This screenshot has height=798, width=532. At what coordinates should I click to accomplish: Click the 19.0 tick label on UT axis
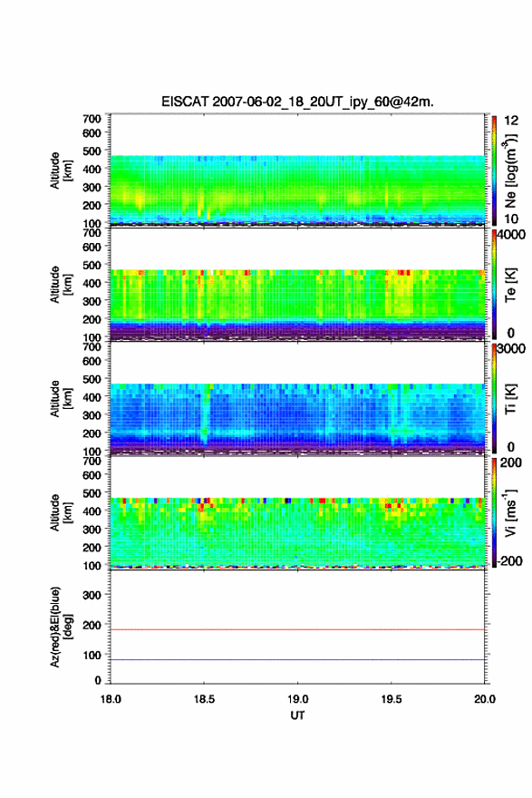point(297,699)
